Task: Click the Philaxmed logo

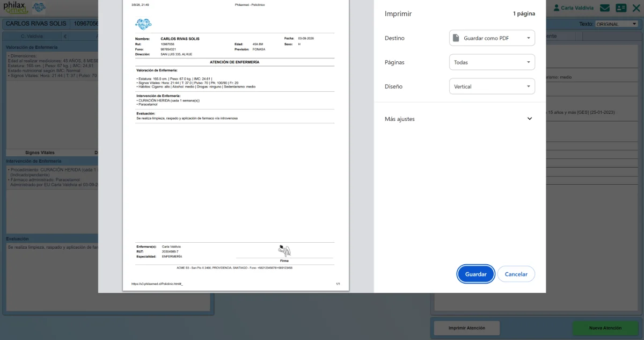Action: point(14,8)
